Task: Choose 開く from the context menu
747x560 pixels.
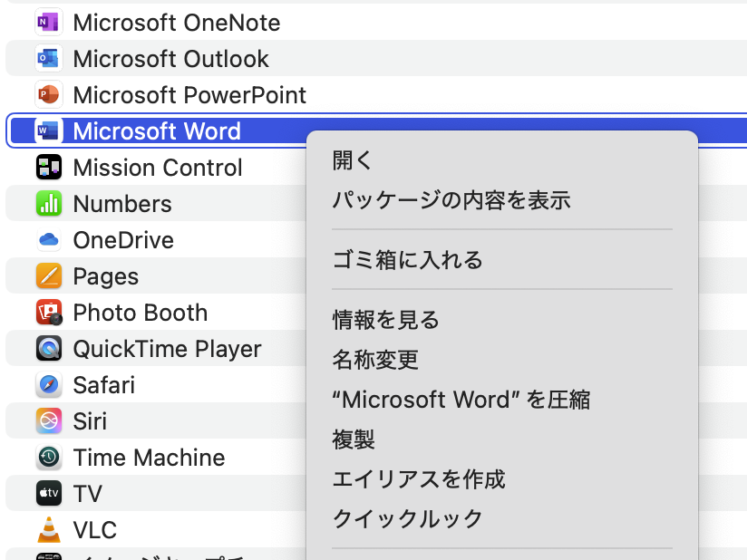Action: pyautogui.click(x=354, y=161)
